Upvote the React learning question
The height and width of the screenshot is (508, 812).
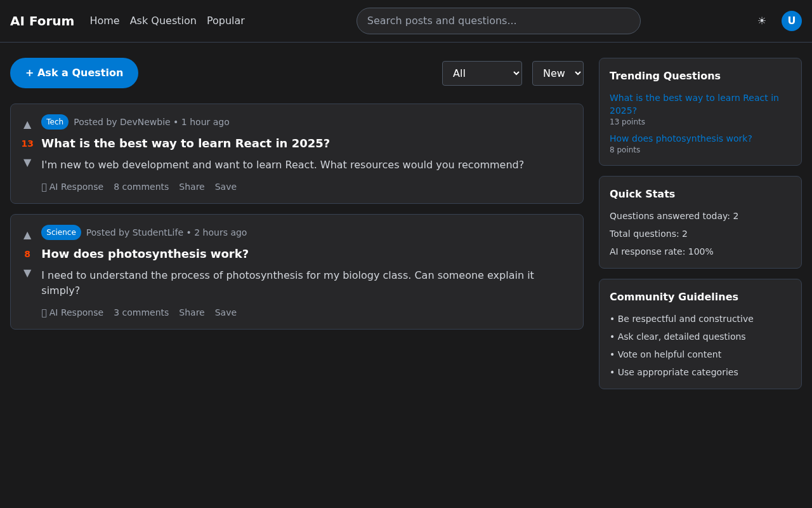click(27, 124)
